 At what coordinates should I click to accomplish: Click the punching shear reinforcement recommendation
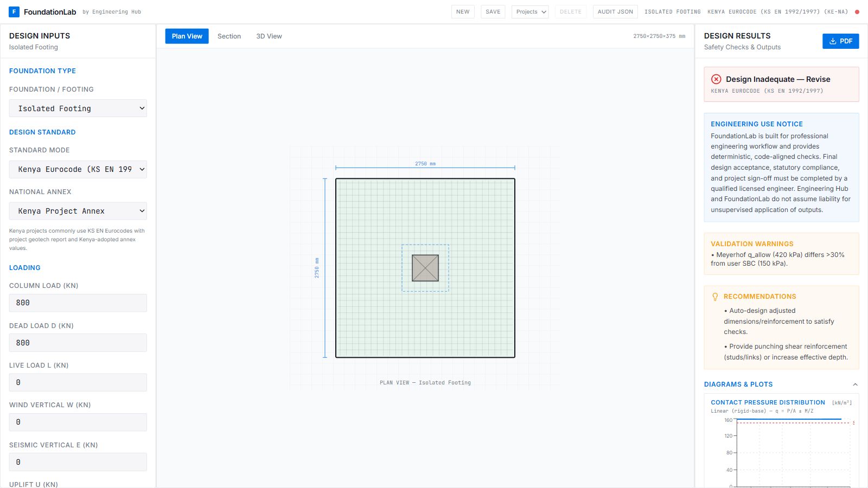pos(786,352)
